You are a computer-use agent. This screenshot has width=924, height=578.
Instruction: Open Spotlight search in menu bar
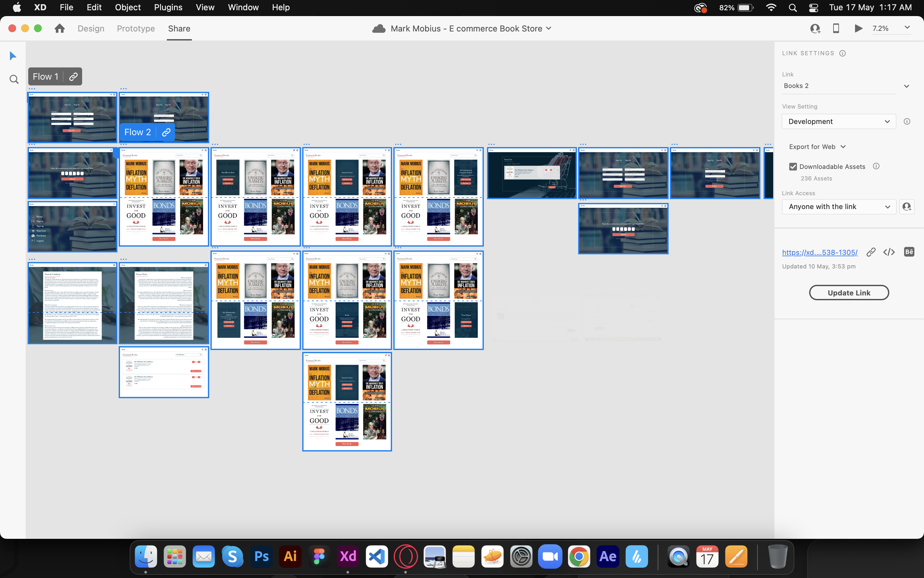point(793,8)
